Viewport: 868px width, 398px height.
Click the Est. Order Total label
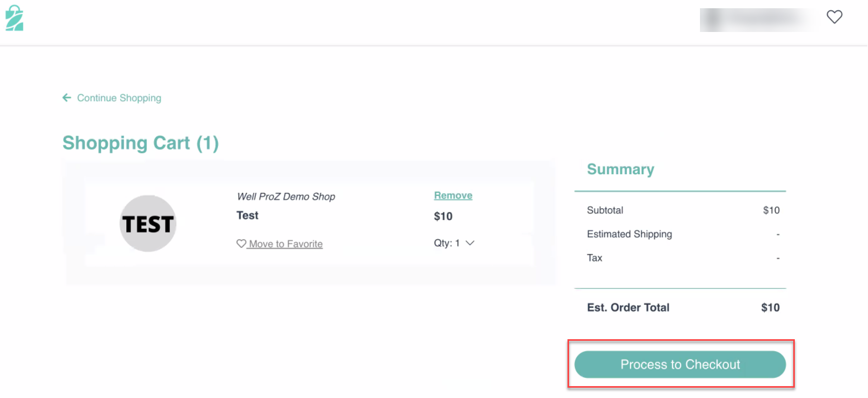click(x=628, y=308)
